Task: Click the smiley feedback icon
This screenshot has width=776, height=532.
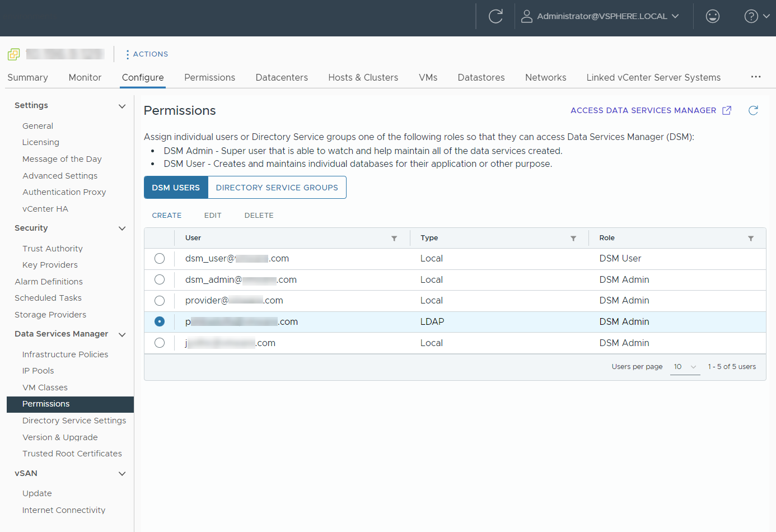Action: [712, 16]
